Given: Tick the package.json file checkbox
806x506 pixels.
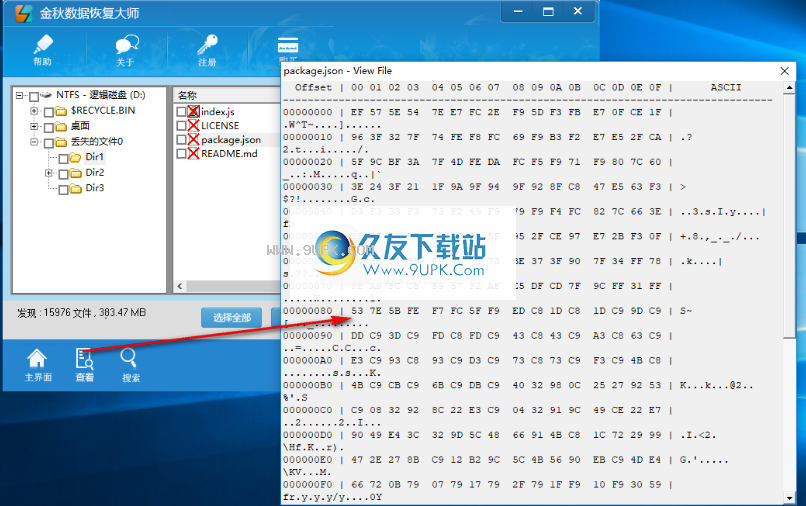Looking at the screenshot, I should pyautogui.click(x=181, y=139).
